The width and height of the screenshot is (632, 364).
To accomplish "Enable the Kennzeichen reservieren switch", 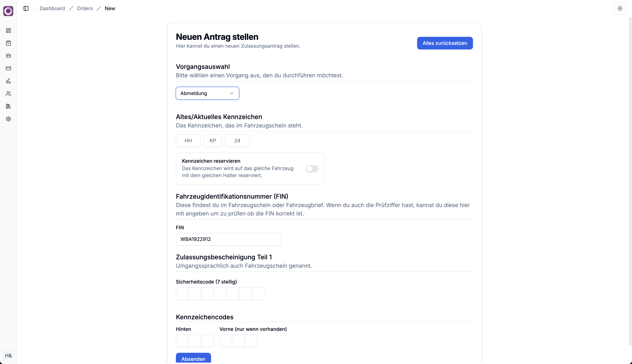I will coord(312,169).
